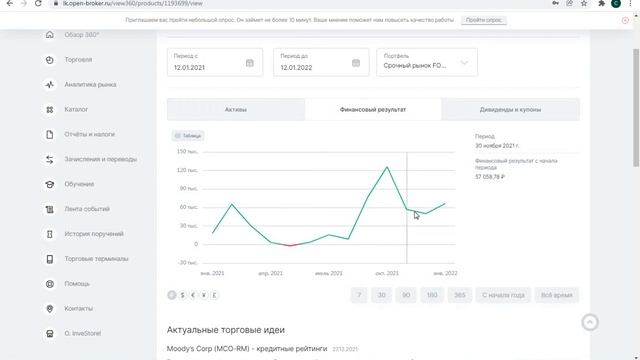This screenshot has width=640, height=360.
Task: Click the scroll-to-top circle arrow button
Action: coord(590,322)
